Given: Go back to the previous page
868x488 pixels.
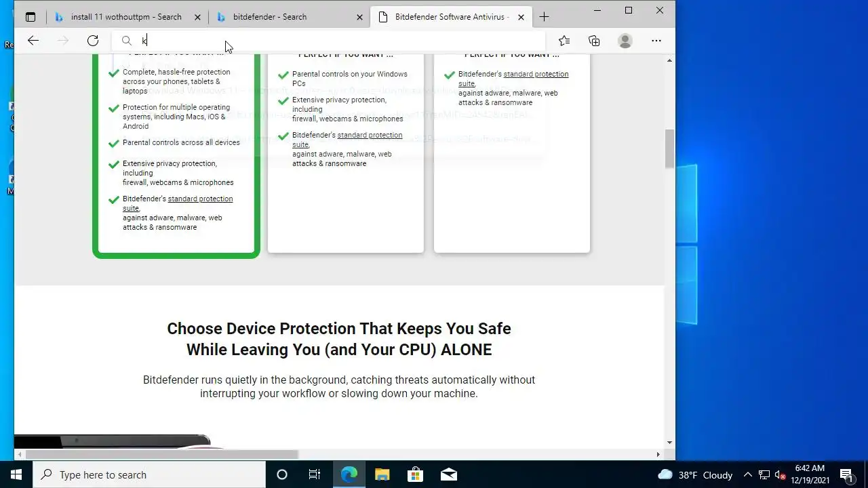Looking at the screenshot, I should pos(33,41).
